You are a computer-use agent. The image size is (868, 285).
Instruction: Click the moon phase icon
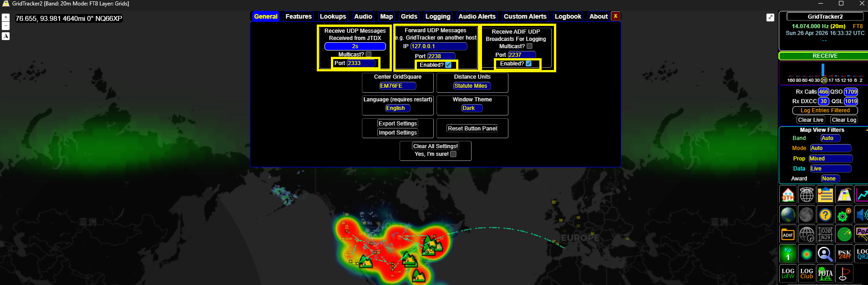(807, 215)
